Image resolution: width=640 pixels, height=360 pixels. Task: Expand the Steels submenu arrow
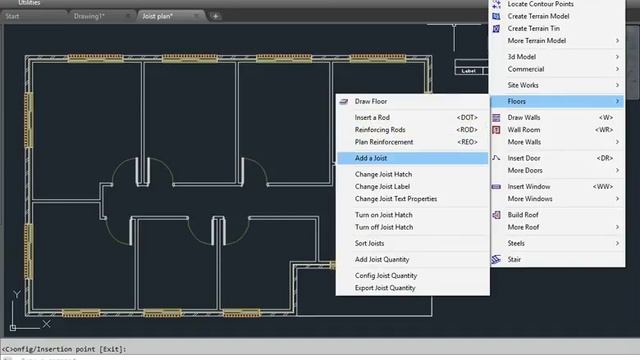pyautogui.click(x=617, y=243)
